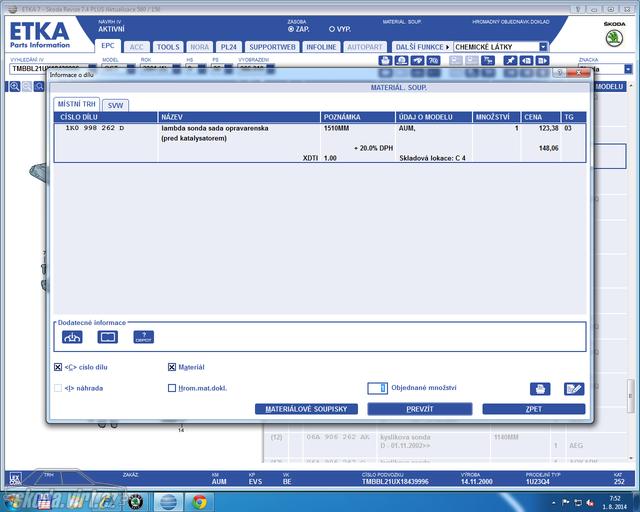
Task: Open the SUPPORTWEB tab
Action: (272, 47)
